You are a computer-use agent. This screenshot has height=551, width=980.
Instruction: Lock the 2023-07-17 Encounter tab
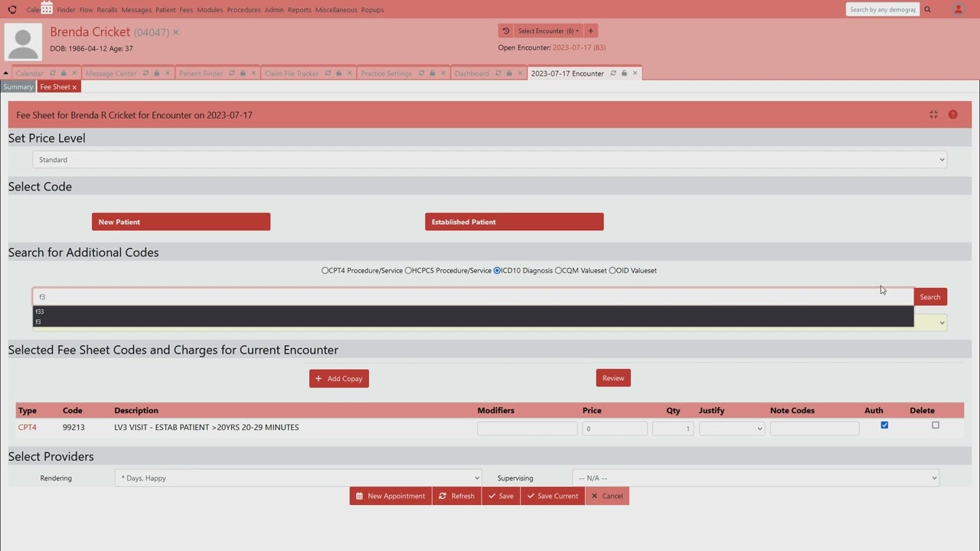point(624,73)
